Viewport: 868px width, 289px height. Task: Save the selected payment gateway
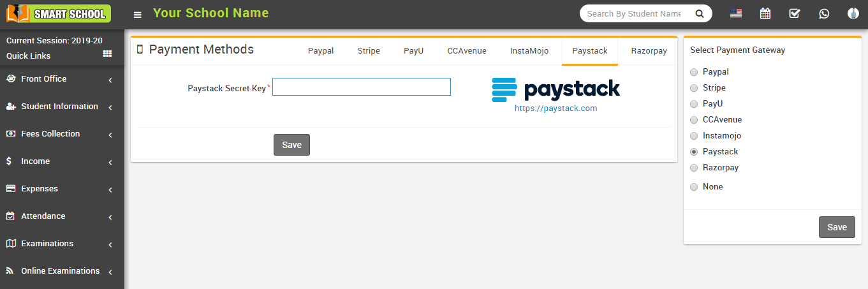(837, 227)
